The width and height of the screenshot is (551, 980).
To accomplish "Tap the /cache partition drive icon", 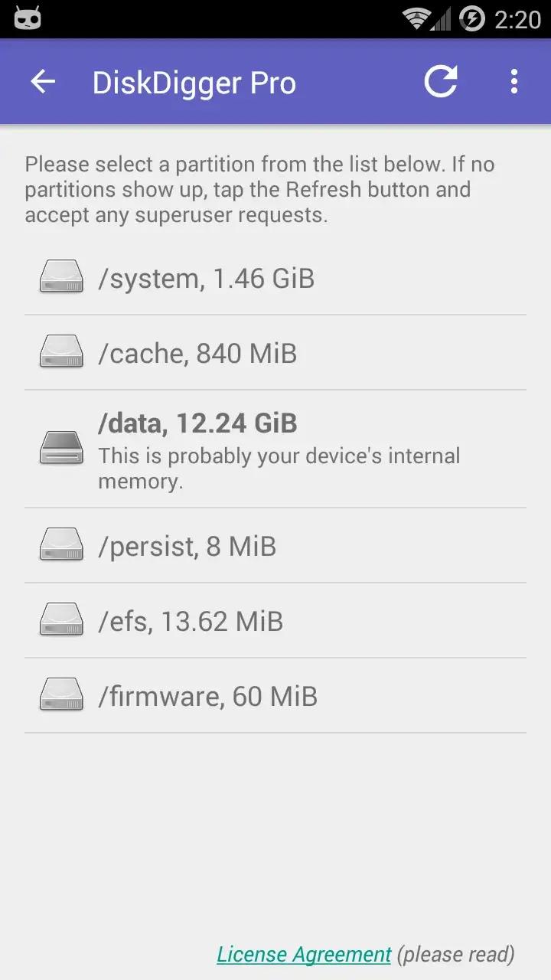I will click(61, 352).
